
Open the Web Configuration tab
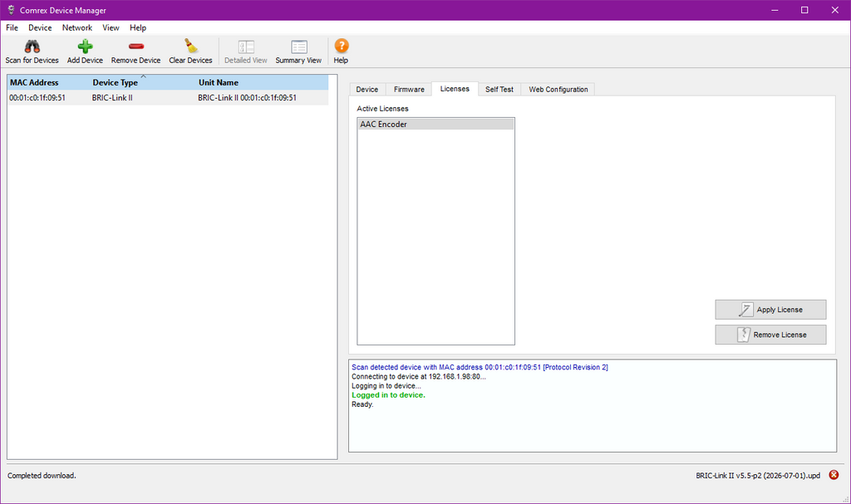click(x=558, y=90)
